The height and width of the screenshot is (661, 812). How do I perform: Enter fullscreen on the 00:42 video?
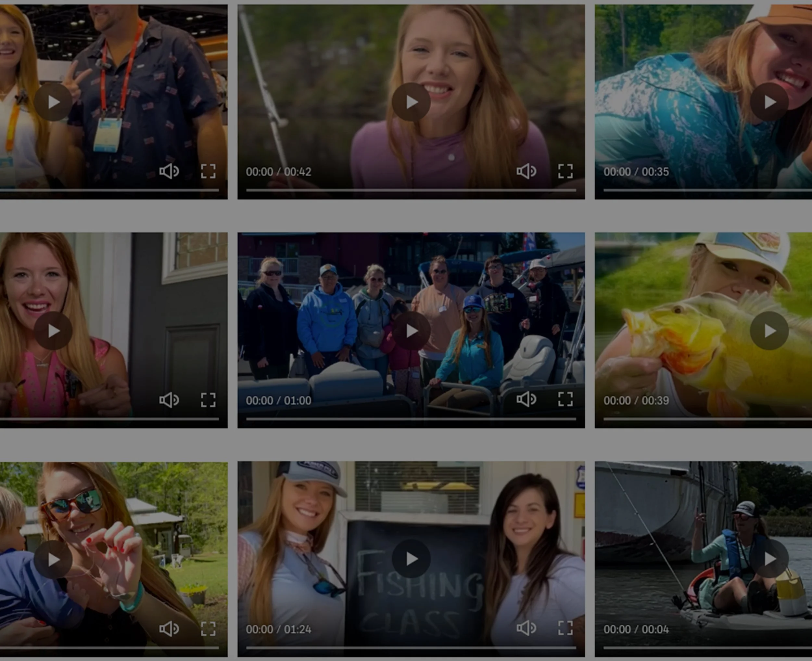point(565,171)
